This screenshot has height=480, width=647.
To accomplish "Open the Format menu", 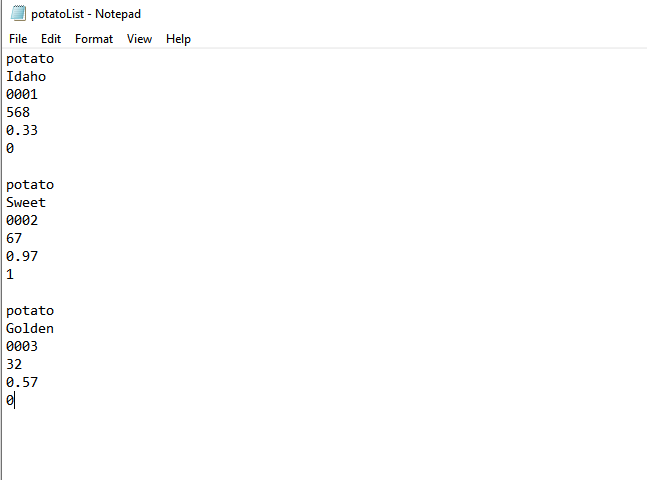I will tap(94, 39).
